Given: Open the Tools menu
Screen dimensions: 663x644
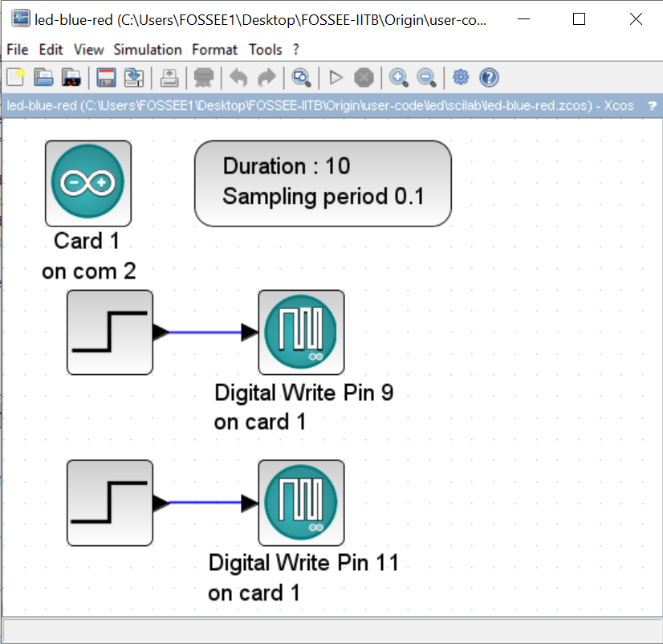Looking at the screenshot, I should [265, 50].
